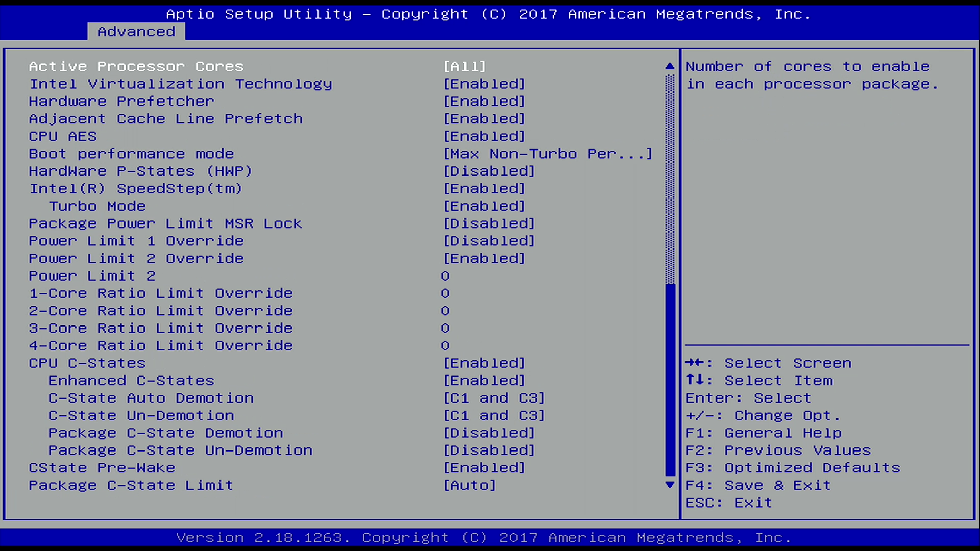Toggle Intel Virtualization Technology Enabled value

(x=484, y=84)
